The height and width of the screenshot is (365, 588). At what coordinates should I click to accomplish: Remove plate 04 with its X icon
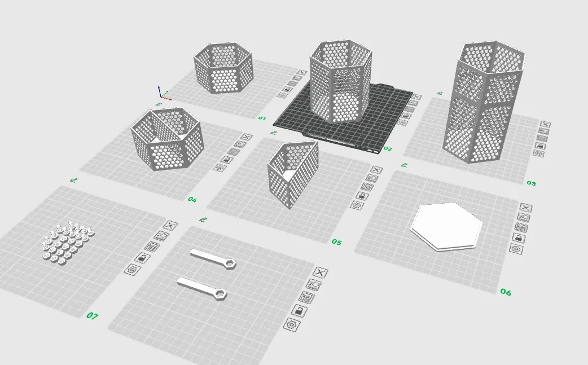[x=247, y=137]
